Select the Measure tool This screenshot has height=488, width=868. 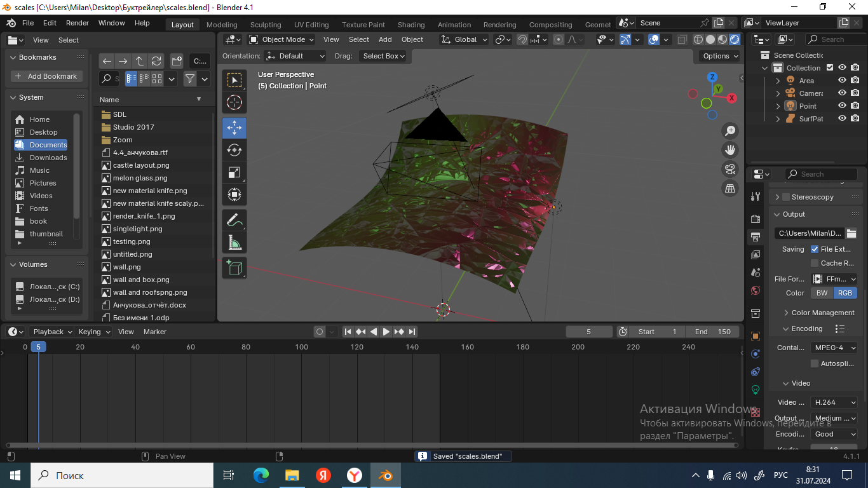[x=234, y=243]
